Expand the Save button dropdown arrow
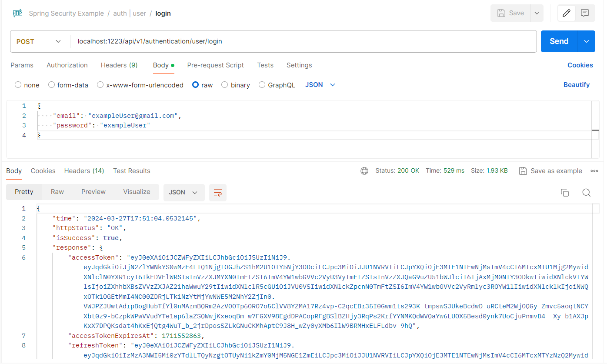 (537, 13)
